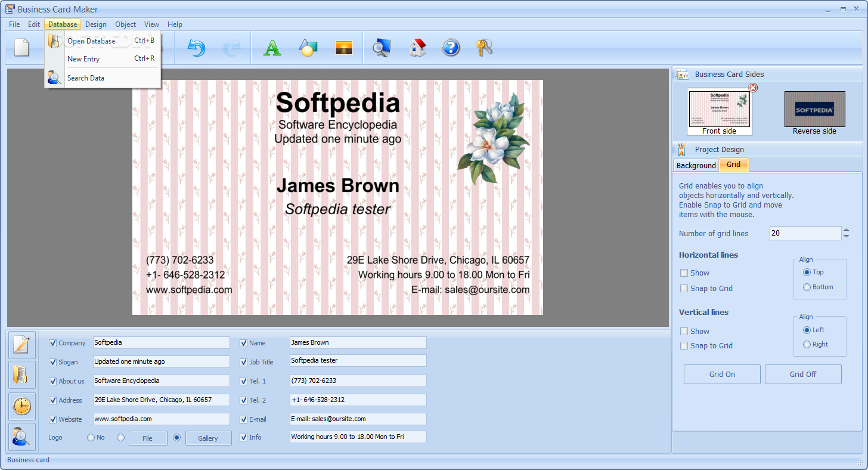Image resolution: width=868 pixels, height=470 pixels.
Task: Decrease number of grid lines stepper
Action: [x=846, y=236]
